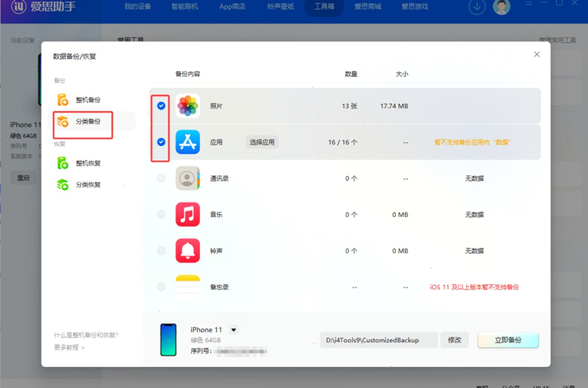Open the 工具箱 tab
Screen dimensions: 588x388
point(324,7)
